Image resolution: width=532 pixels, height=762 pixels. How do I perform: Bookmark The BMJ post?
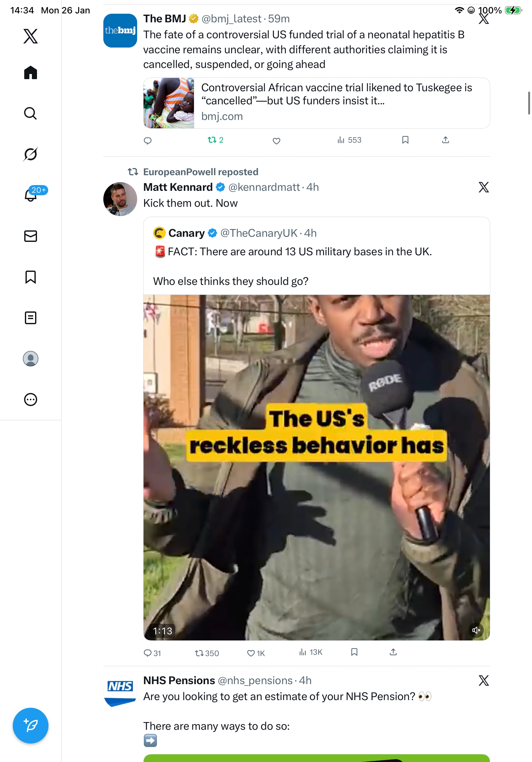click(405, 140)
